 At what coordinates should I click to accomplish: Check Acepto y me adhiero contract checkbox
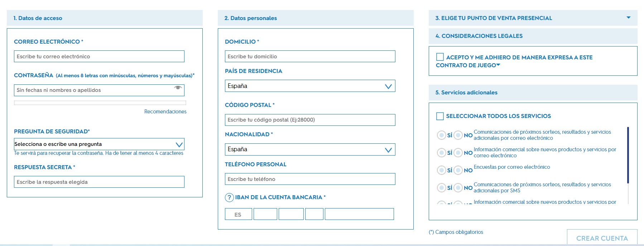tap(440, 57)
